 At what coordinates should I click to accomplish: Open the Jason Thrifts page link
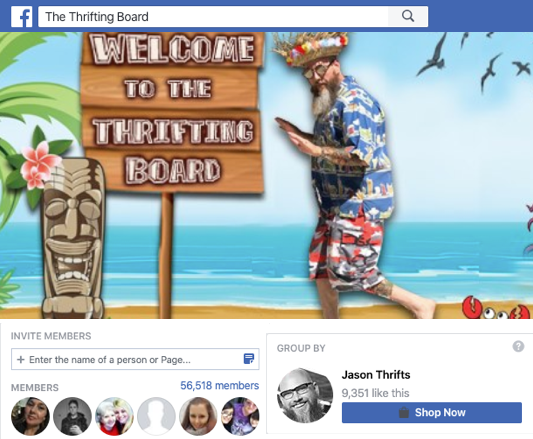click(376, 375)
